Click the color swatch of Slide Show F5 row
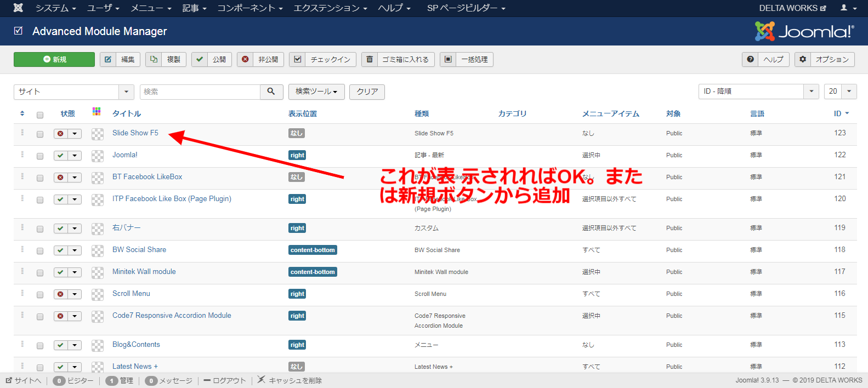Screen dimensions: 868x388 [x=98, y=134]
